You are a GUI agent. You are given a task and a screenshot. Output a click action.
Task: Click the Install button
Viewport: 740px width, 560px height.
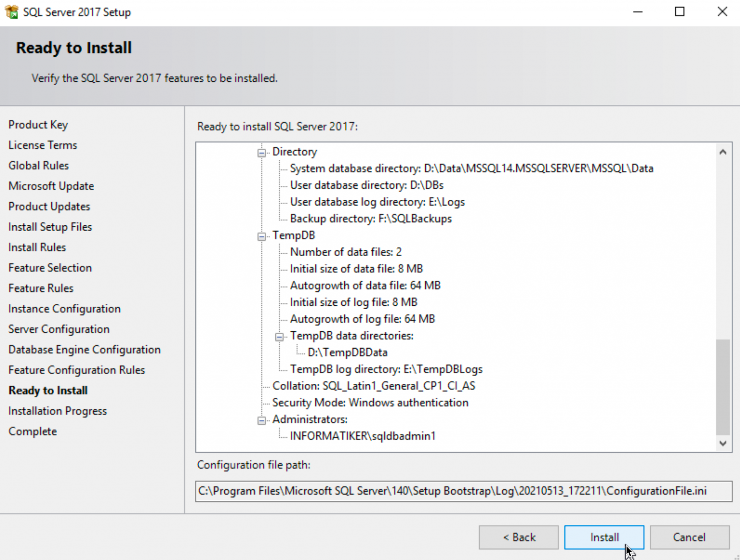604,537
